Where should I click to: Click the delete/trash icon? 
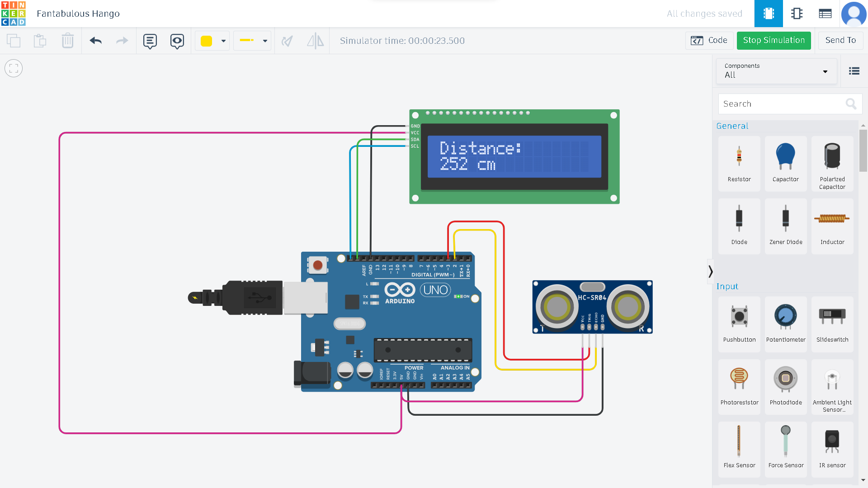67,41
